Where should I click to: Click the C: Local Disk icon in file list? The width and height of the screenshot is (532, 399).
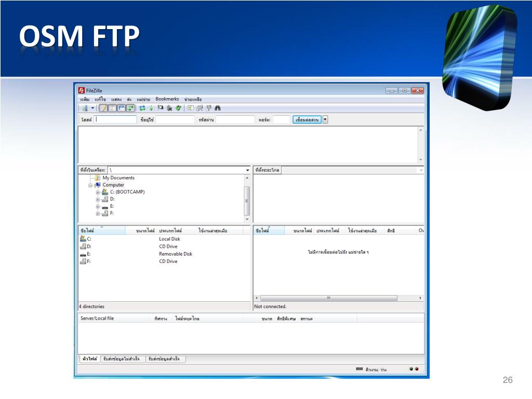[x=83, y=239]
